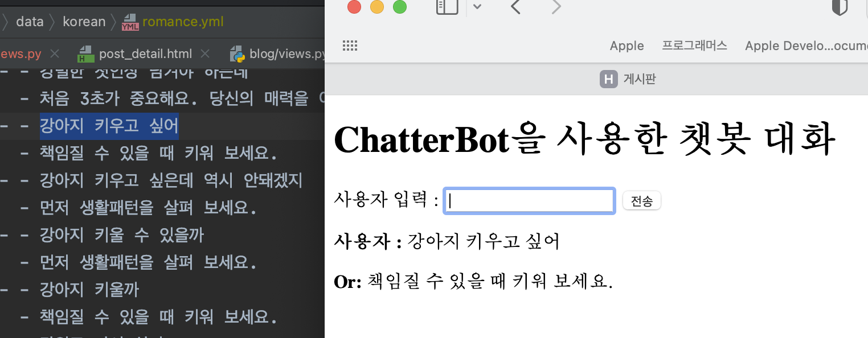Open the Apple favorites link

[627, 46]
